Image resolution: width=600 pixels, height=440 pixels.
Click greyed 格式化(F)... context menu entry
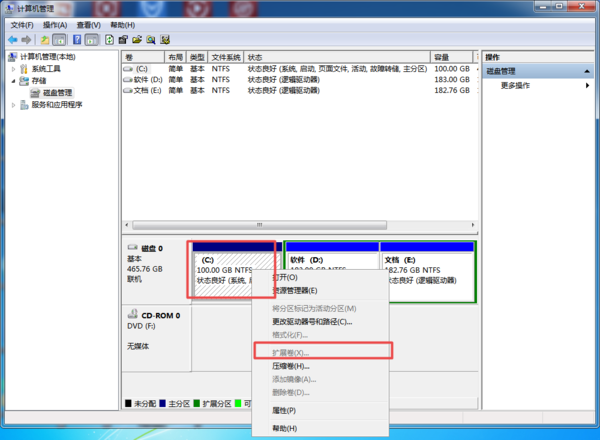pyautogui.click(x=320, y=335)
